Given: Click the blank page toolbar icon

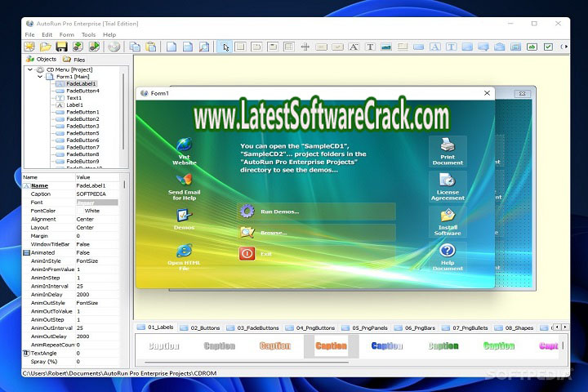Looking at the screenshot, I should tap(171, 47).
